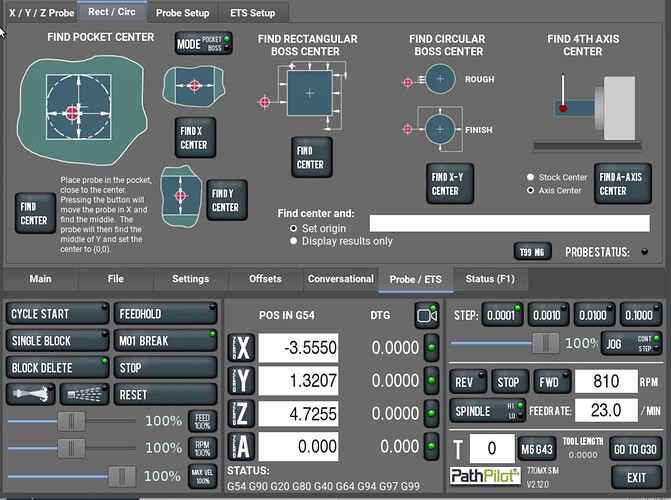Click the RPM input field showing 810
Viewport: 671px width, 500px height.
coord(606,381)
